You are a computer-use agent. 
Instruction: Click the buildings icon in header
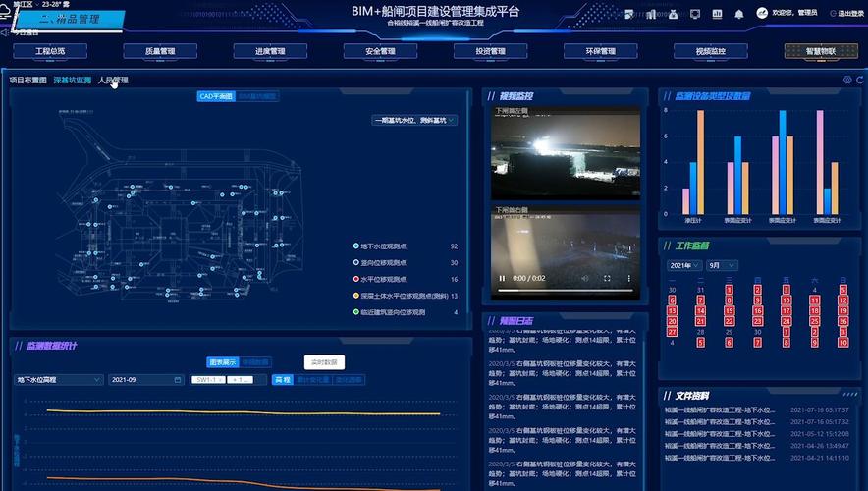click(x=651, y=14)
